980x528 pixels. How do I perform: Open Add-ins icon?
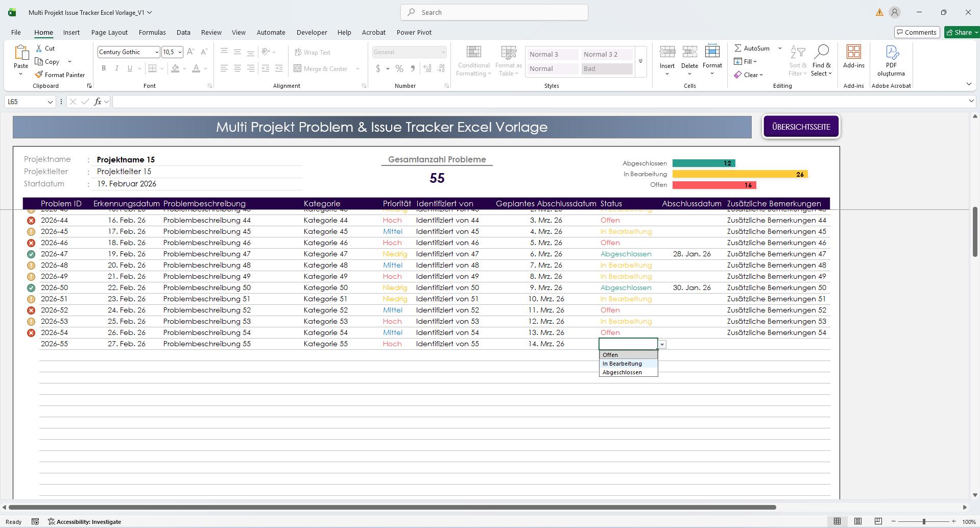click(853, 52)
